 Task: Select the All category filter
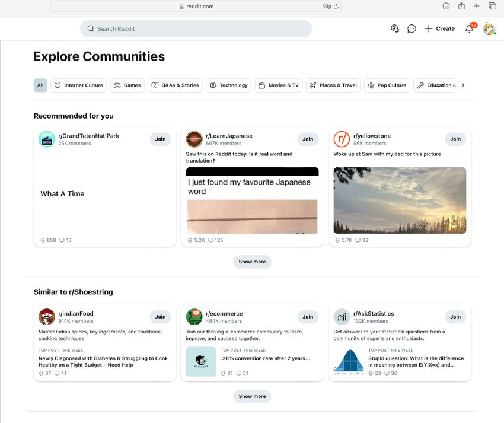pyautogui.click(x=40, y=85)
